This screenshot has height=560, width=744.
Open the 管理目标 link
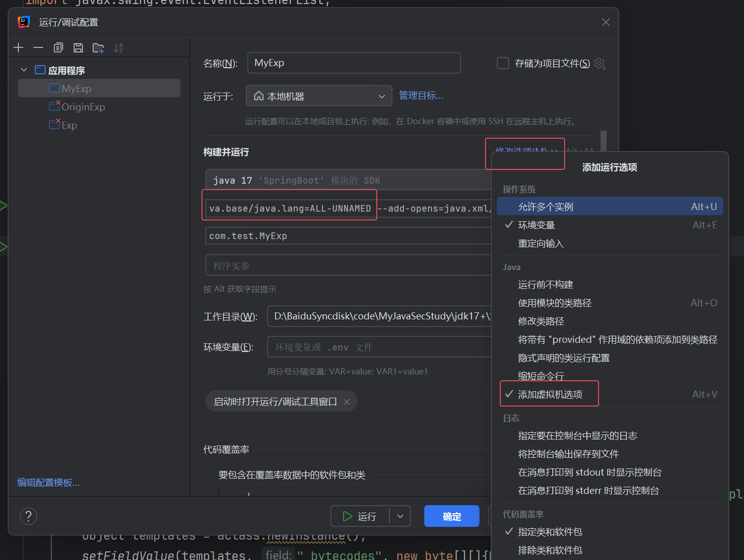[421, 96]
